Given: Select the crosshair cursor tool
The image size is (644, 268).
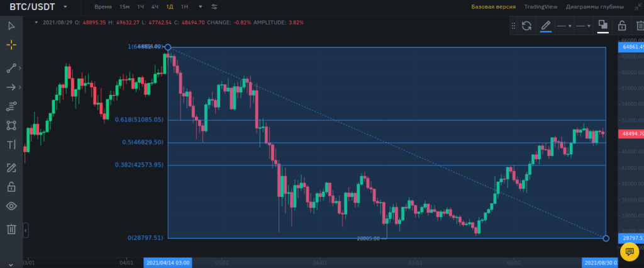Looking at the screenshot, I should pos(11,45).
